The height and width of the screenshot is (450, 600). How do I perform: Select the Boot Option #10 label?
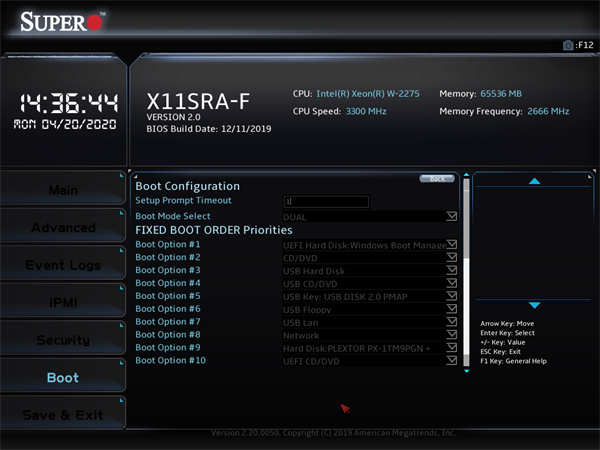(x=171, y=360)
